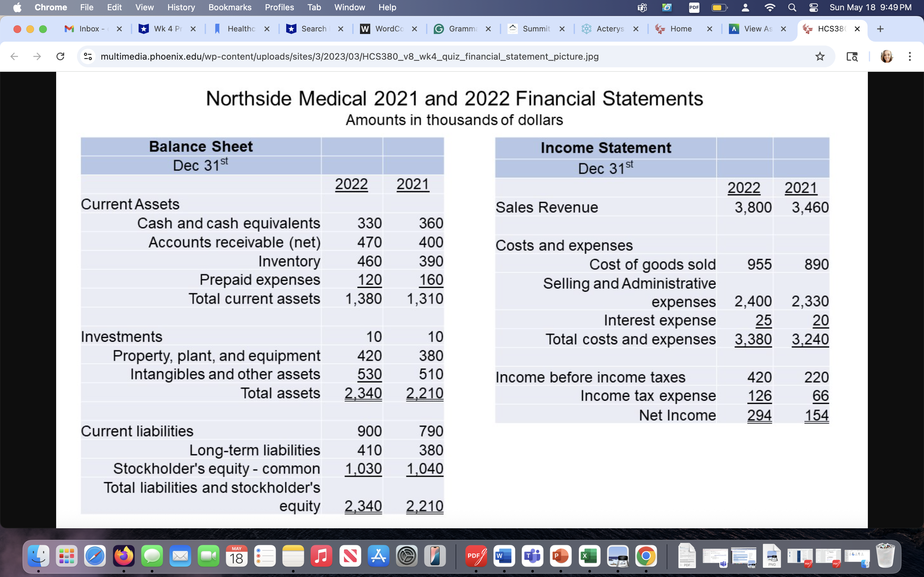This screenshot has width=924, height=577.
Task: Open the Trash from the Dock
Action: pyautogui.click(x=886, y=555)
